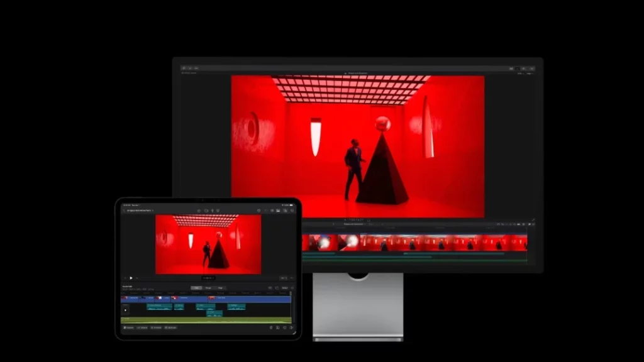The width and height of the screenshot is (644, 362).
Task: Tap the play button under the iPad viewer
Action: 131,278
